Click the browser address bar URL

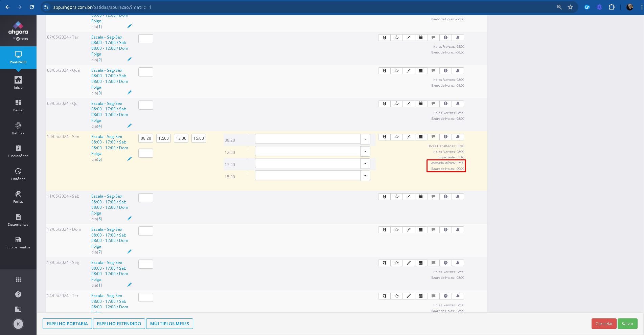102,7
